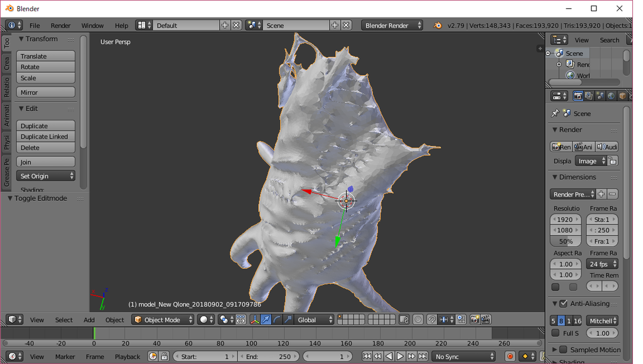Toggle manipulate center points icon
Screen dimensions: 643x364
(x=240, y=319)
